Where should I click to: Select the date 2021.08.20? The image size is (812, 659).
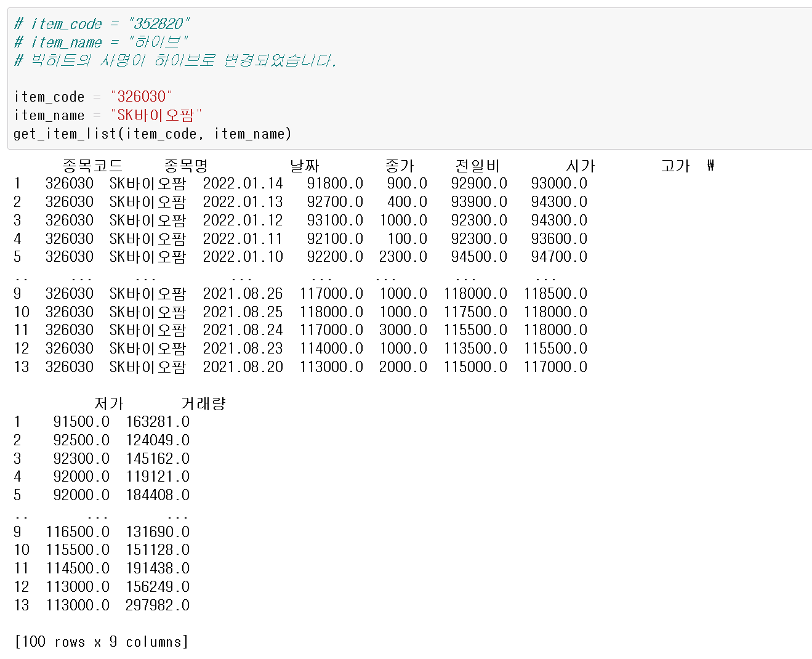coord(243,367)
